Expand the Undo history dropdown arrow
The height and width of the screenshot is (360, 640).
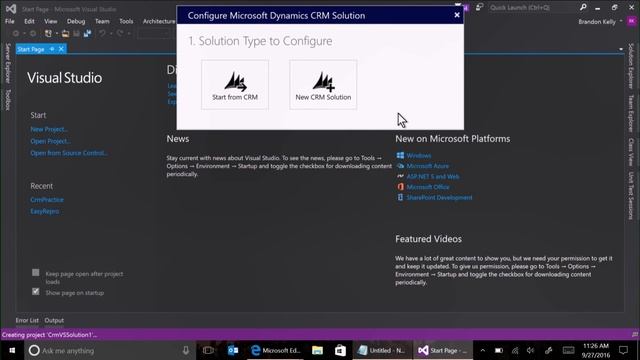pyautogui.click(x=111, y=33)
